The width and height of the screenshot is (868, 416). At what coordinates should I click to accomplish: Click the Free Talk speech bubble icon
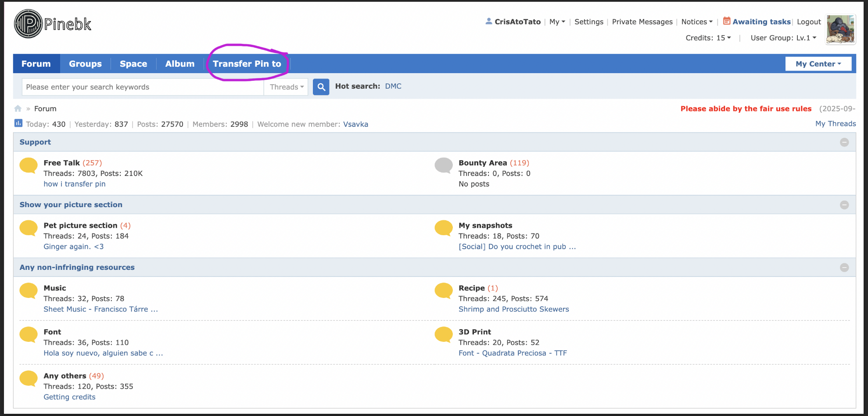29,165
